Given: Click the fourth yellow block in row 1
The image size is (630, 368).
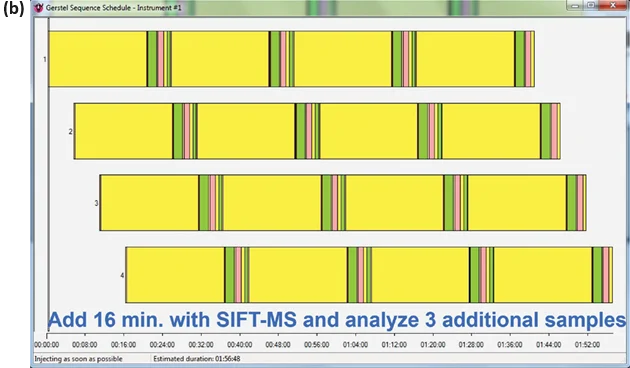Looking at the screenshot, I should [465, 59].
